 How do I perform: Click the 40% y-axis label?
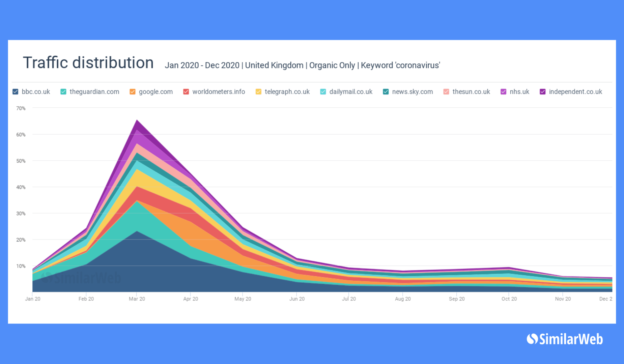click(21, 187)
